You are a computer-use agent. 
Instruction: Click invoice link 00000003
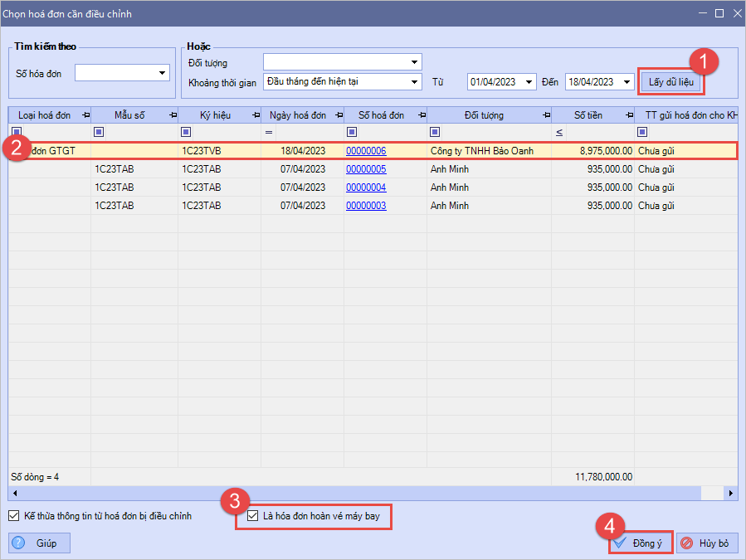point(366,206)
